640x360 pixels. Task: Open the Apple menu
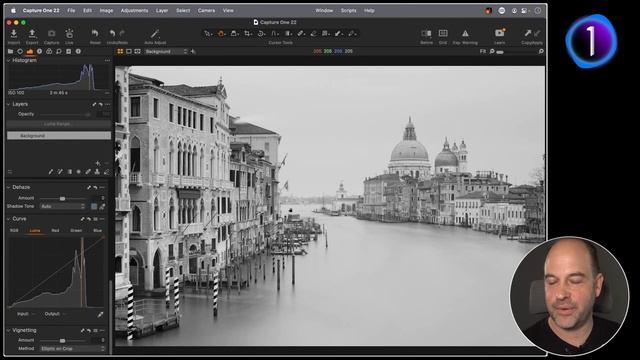(x=13, y=11)
